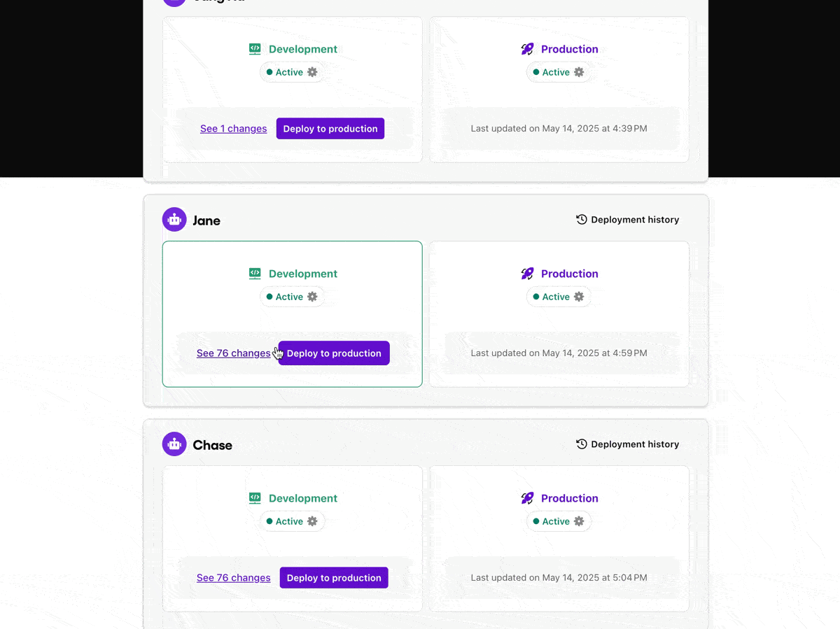Open Jane's deployment history clock icon
The width and height of the screenshot is (840, 629).
(x=581, y=219)
